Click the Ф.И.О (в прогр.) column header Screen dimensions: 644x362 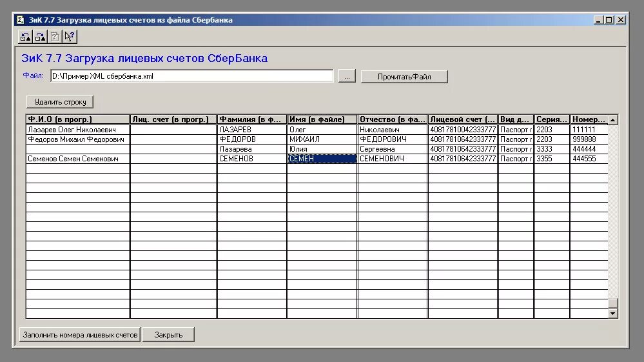point(77,119)
